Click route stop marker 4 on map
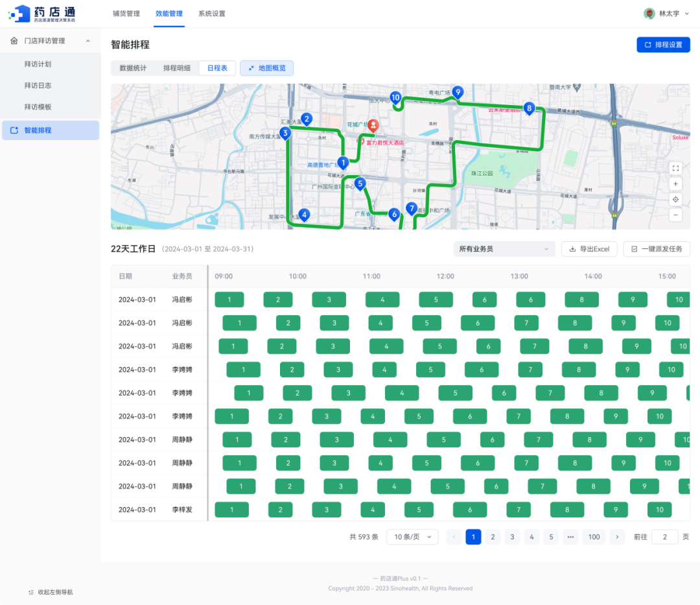 [304, 215]
